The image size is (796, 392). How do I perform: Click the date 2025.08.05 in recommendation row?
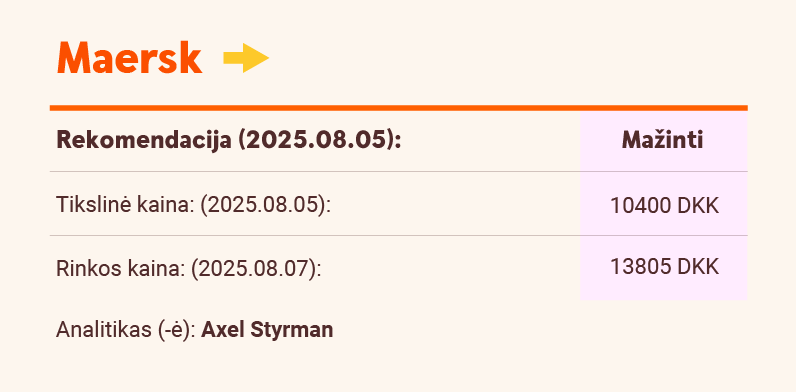(316, 140)
